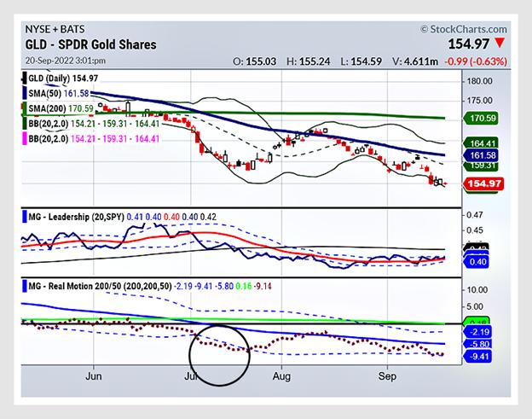Click the 0.47 Leadership axis label
This screenshot has width=532, height=419.
tap(475, 215)
